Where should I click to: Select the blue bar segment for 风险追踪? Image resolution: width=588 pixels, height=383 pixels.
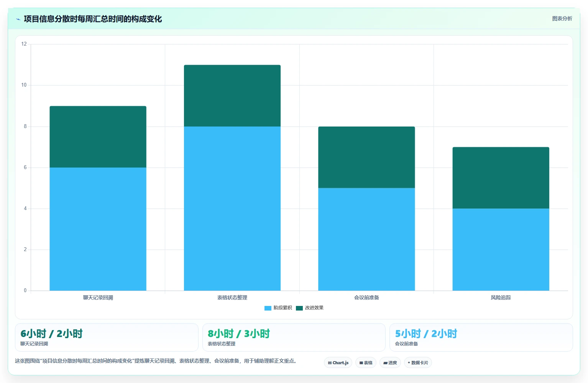(501, 250)
